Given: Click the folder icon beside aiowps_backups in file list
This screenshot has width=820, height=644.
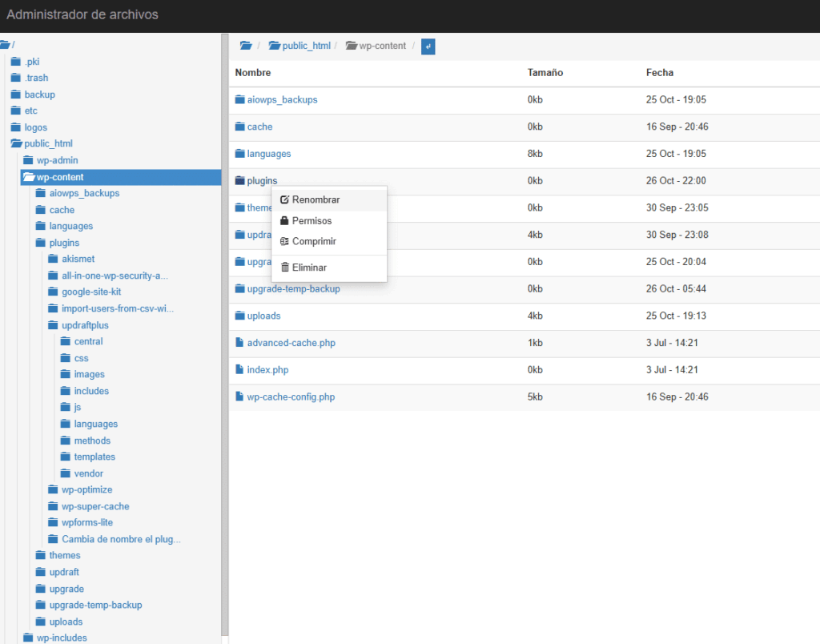Looking at the screenshot, I should tap(239, 99).
